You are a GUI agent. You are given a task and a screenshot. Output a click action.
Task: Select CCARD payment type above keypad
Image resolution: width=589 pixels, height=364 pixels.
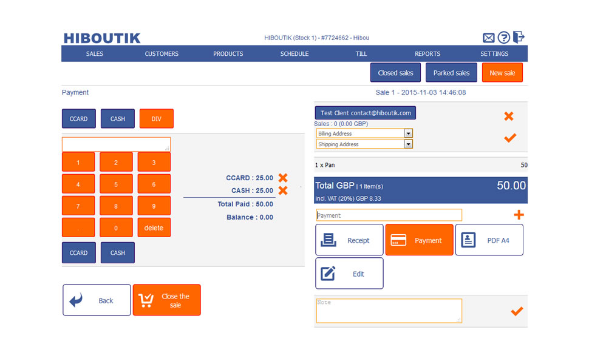click(78, 119)
